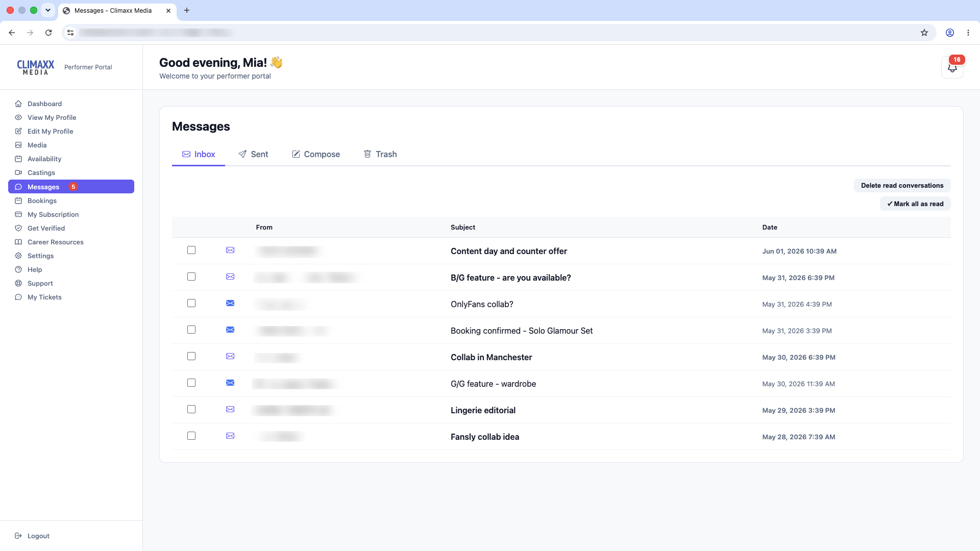The image size is (980, 551).
Task: Open the Compose tab
Action: tap(316, 154)
